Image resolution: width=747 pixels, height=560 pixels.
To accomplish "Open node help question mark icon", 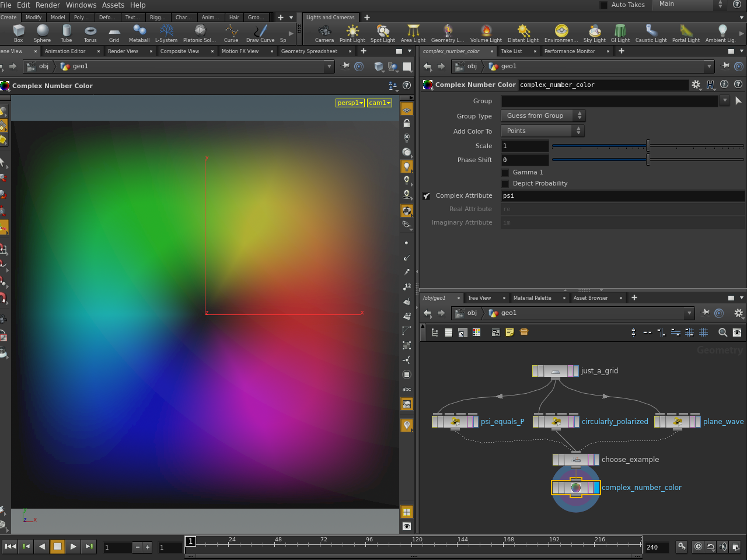I will (x=738, y=85).
